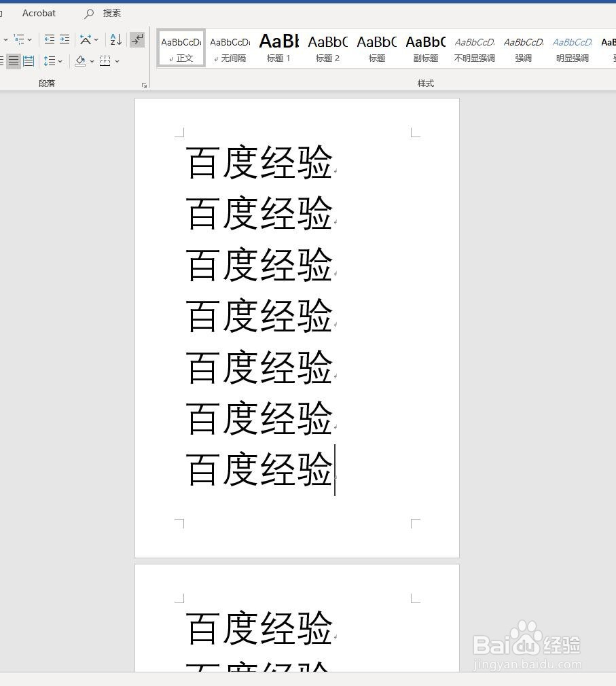This screenshot has height=686, width=616.
Task: Click the line and paragraph spacing icon
Action: [50, 61]
